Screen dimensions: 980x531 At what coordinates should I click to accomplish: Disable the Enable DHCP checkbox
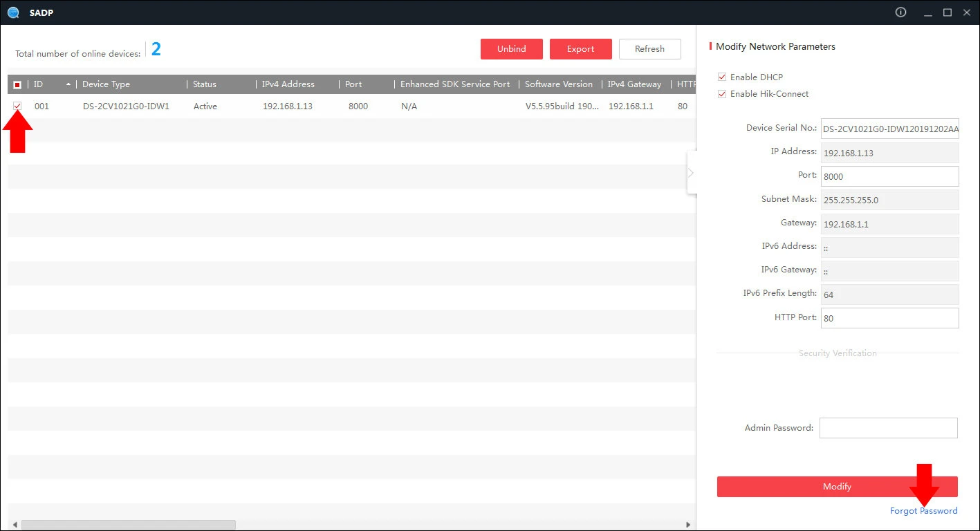coord(722,77)
